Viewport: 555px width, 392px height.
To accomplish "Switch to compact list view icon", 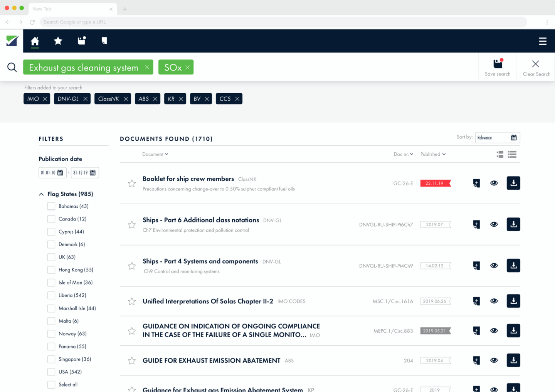I will coord(512,155).
